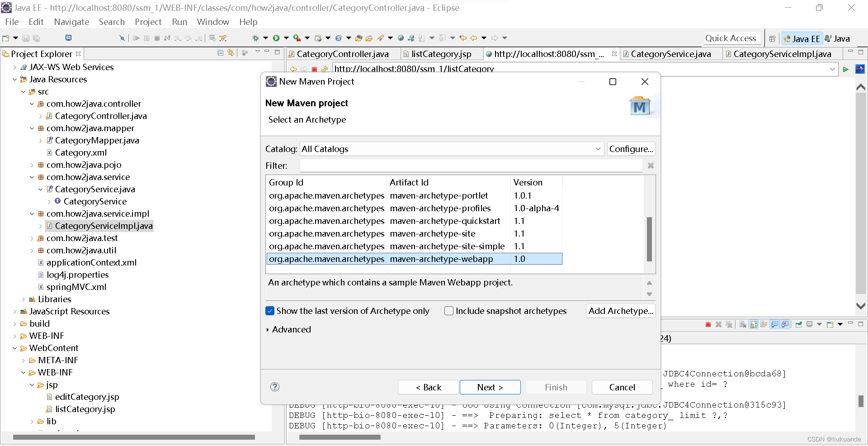
Task: Click the Cancel button in dialog
Action: pos(622,387)
